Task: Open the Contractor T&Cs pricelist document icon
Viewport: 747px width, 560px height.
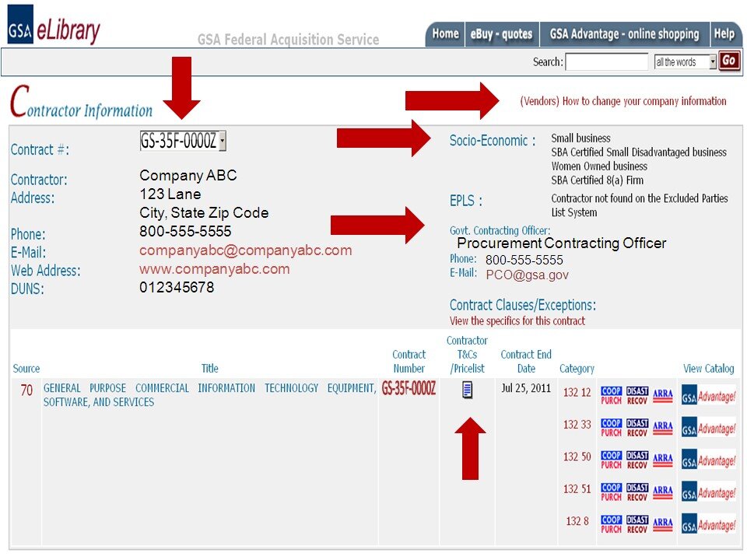Action: [468, 390]
